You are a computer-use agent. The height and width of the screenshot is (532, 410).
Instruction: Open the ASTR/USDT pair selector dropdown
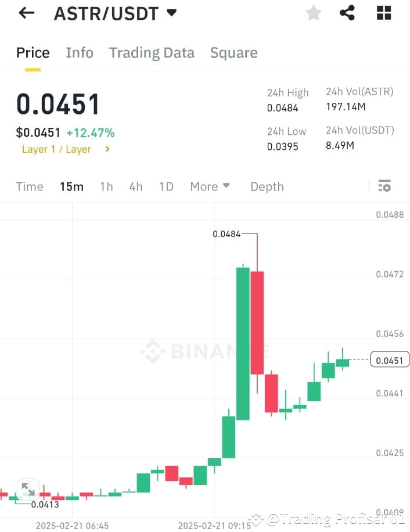pyautogui.click(x=114, y=13)
